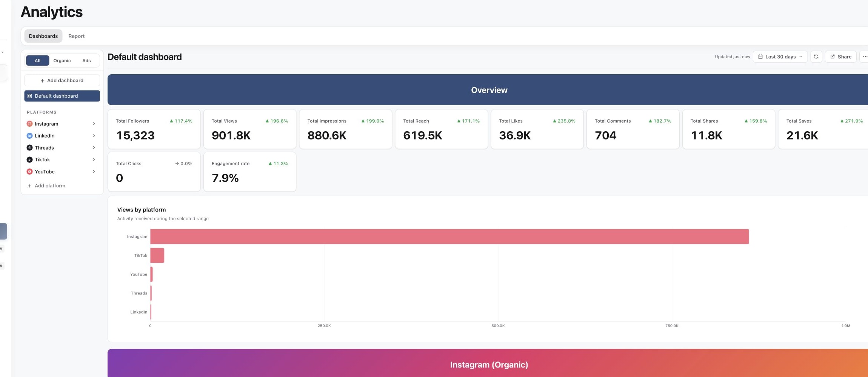The image size is (868, 377).
Task: Switch to the Report tab
Action: (76, 36)
